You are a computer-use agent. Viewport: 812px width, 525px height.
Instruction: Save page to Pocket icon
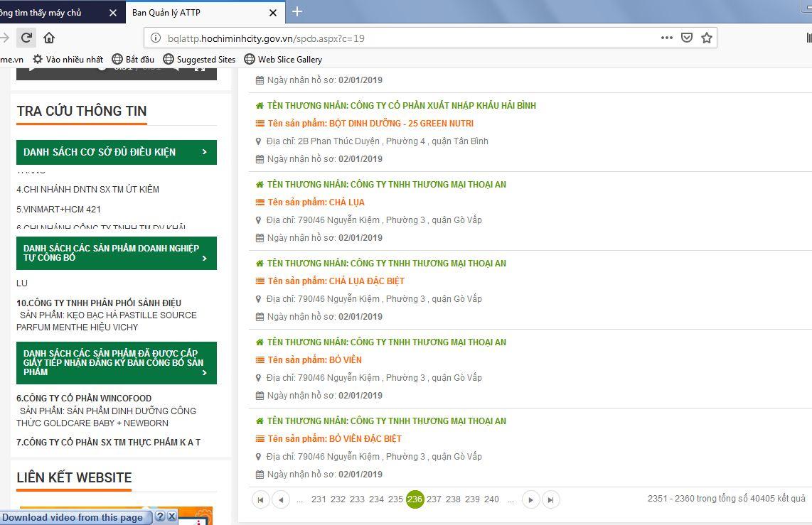(x=687, y=38)
